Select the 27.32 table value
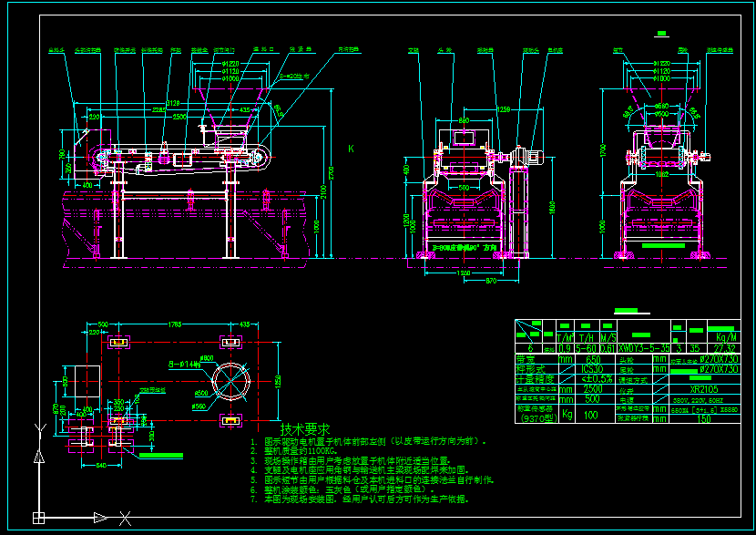Screen dimensions: 756x535 pyautogui.click(x=725, y=348)
